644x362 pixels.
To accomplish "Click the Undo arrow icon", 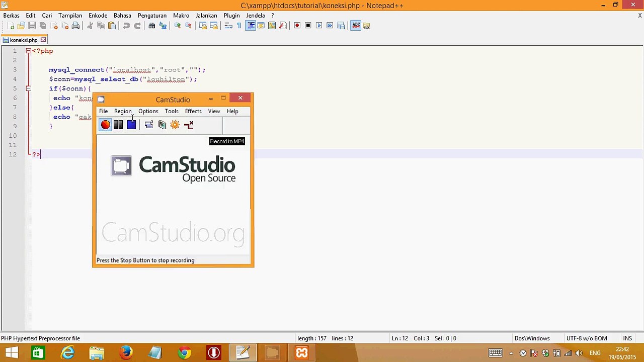I will point(126,26).
